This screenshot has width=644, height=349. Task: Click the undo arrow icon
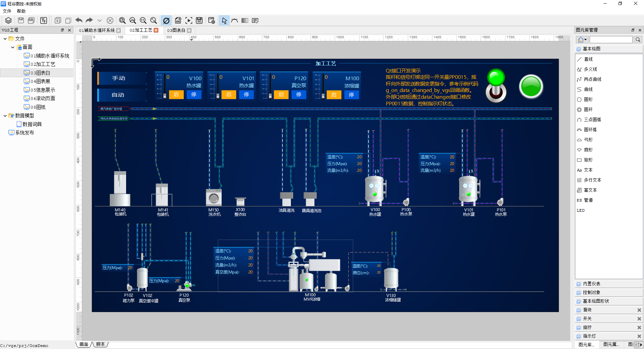coord(79,20)
